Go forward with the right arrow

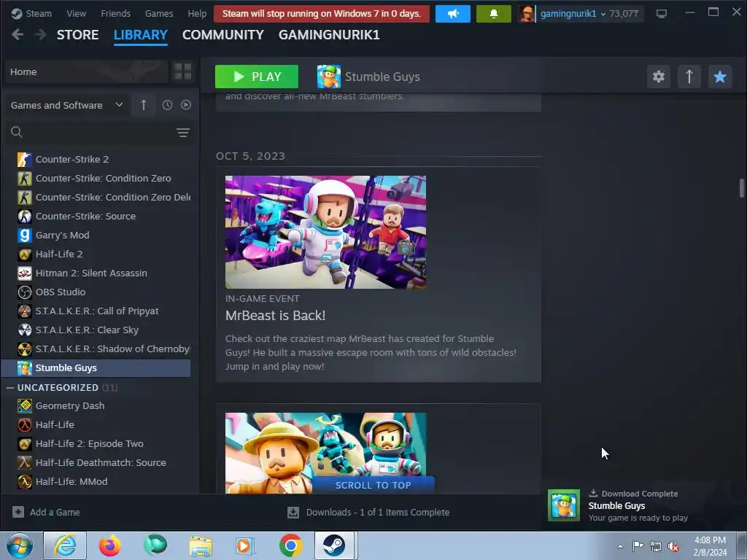click(41, 34)
